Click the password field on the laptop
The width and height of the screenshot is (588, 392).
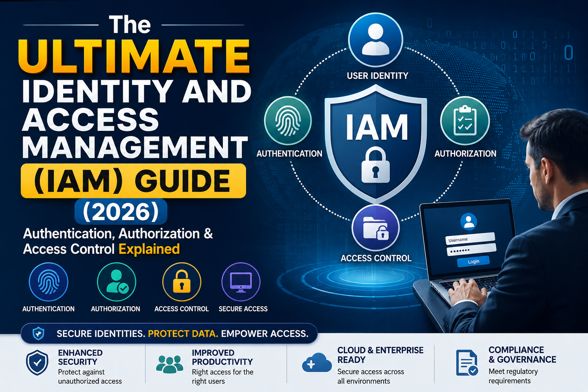pyautogui.click(x=471, y=250)
